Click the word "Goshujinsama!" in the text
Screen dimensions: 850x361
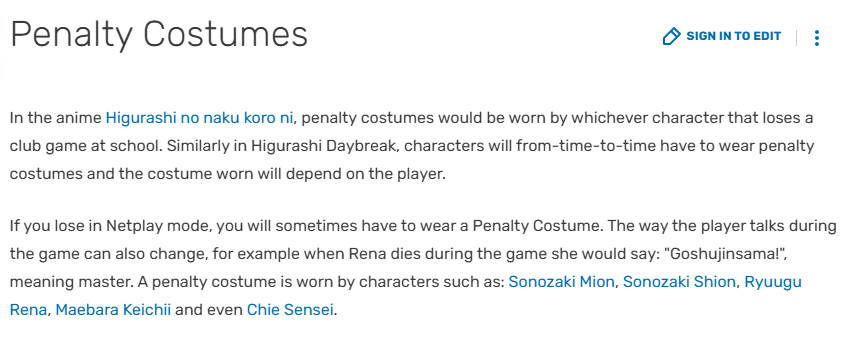click(729, 254)
